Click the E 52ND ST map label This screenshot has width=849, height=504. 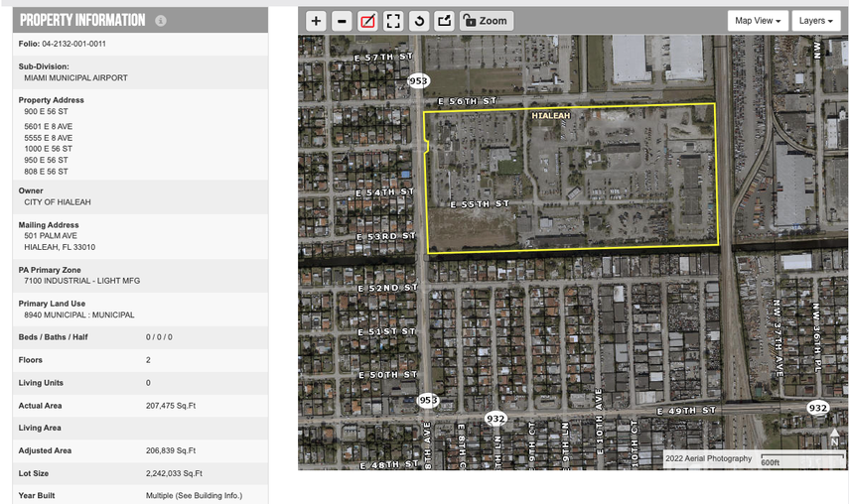(387, 288)
